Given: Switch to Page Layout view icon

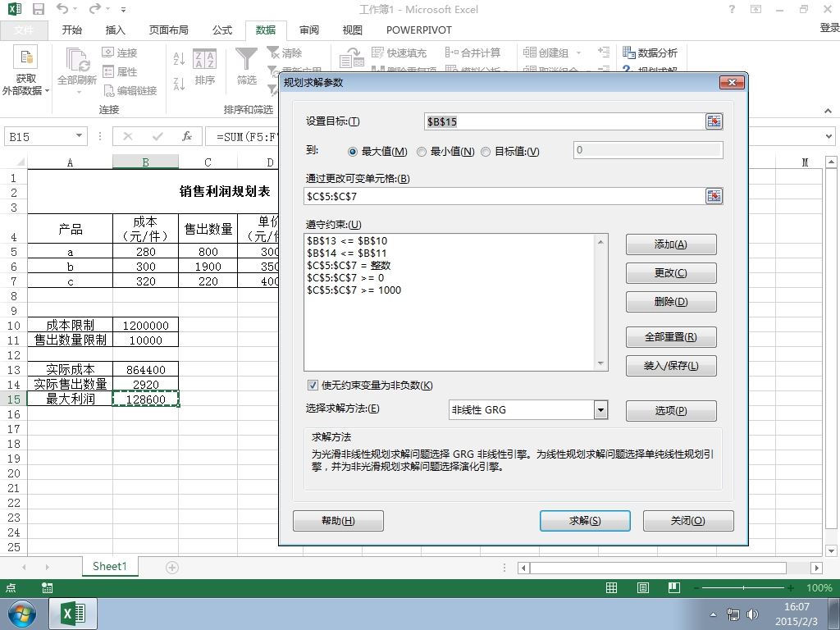Looking at the screenshot, I should click(x=643, y=587).
